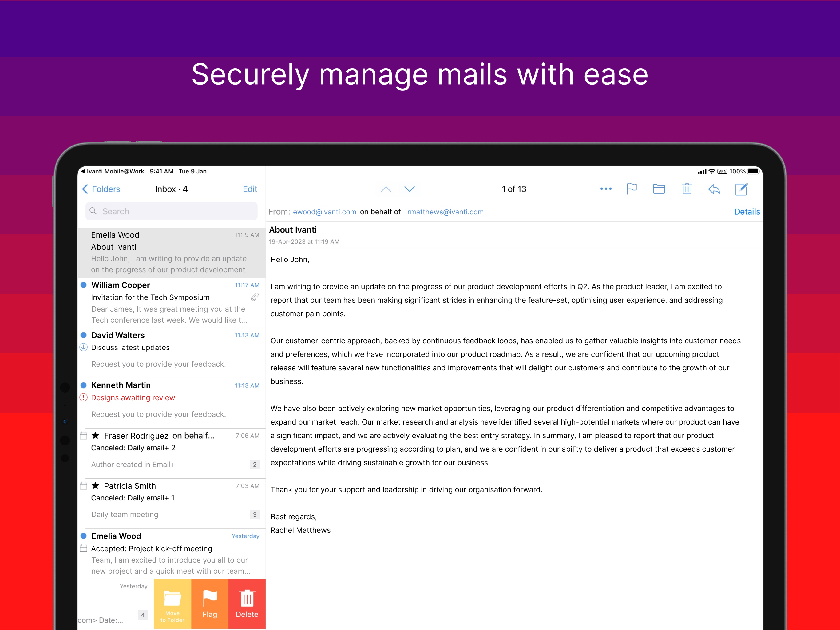Screen dimensions: 840x630
Task: Move email using toolbar folder icon
Action: (659, 189)
